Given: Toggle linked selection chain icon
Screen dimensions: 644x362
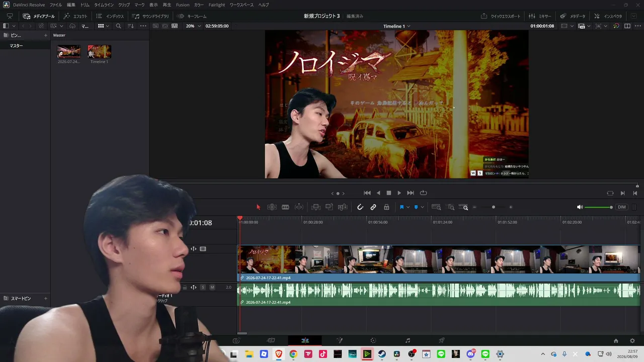Looking at the screenshot, I should point(373,207).
